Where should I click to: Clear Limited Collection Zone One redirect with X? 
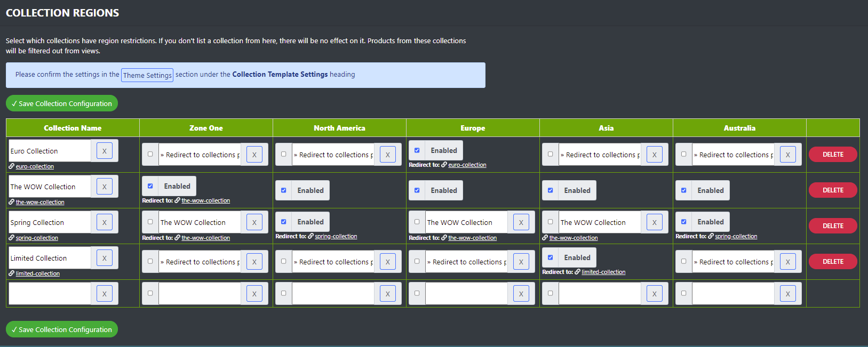[254, 262]
